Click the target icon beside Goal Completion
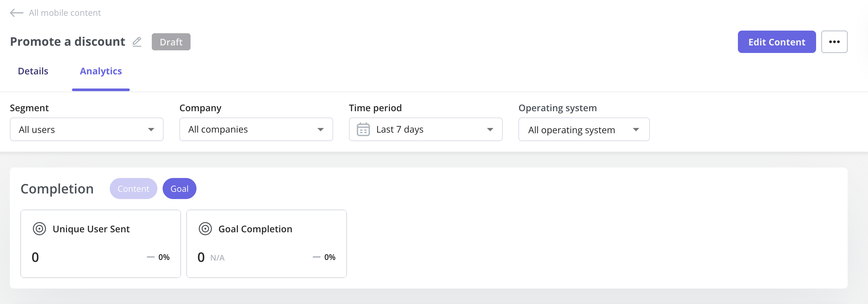This screenshot has width=868, height=304. pos(205,229)
